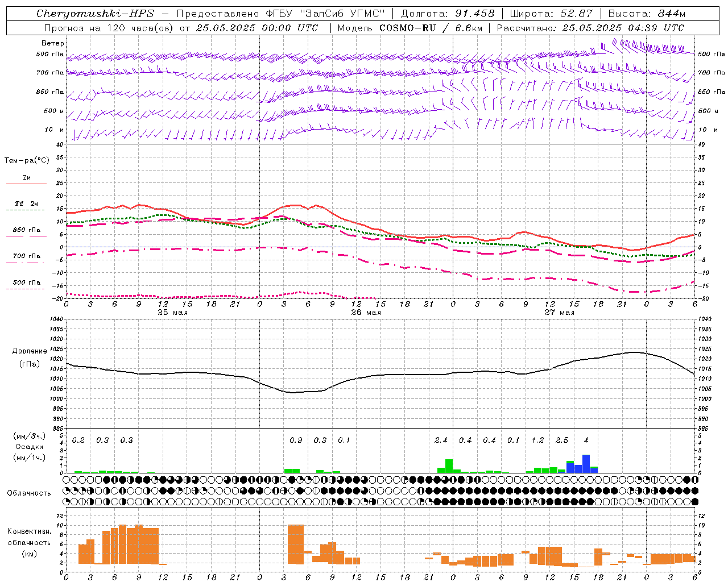Screen dimensions: 728x582
Task: Click the 1.2 three-hour precipitation value
Action: (537, 440)
